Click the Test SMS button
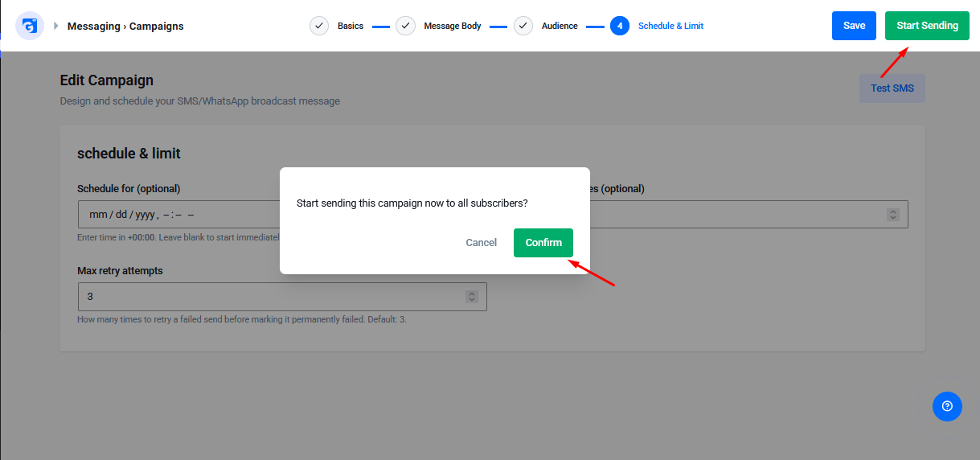The width and height of the screenshot is (980, 460). (892, 88)
